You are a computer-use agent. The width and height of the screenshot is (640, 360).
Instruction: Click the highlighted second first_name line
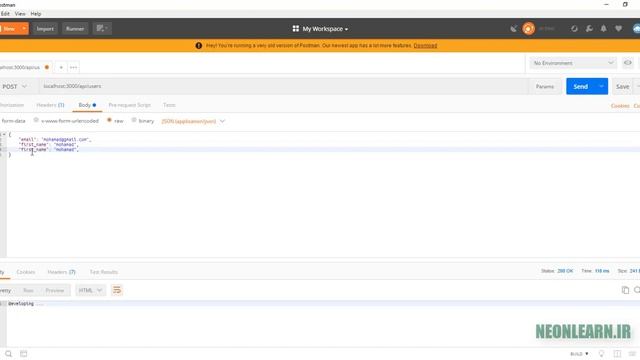(49, 149)
